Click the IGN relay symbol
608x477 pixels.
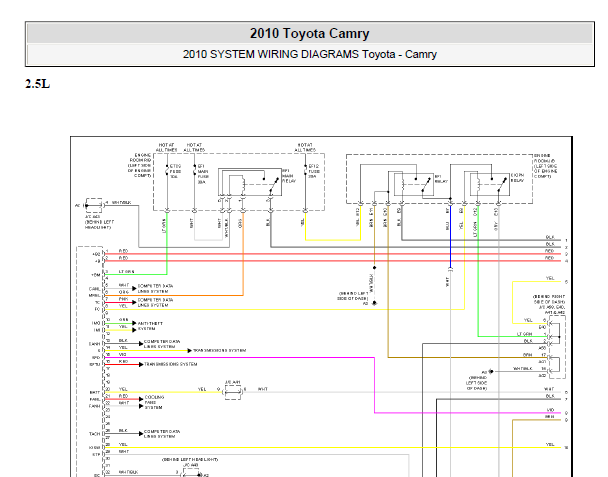point(490,184)
